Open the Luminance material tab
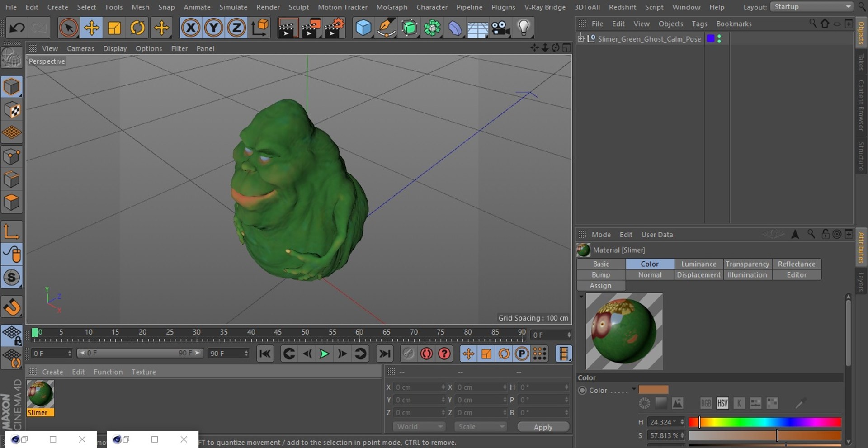The height and width of the screenshot is (448, 868). tap(698, 264)
